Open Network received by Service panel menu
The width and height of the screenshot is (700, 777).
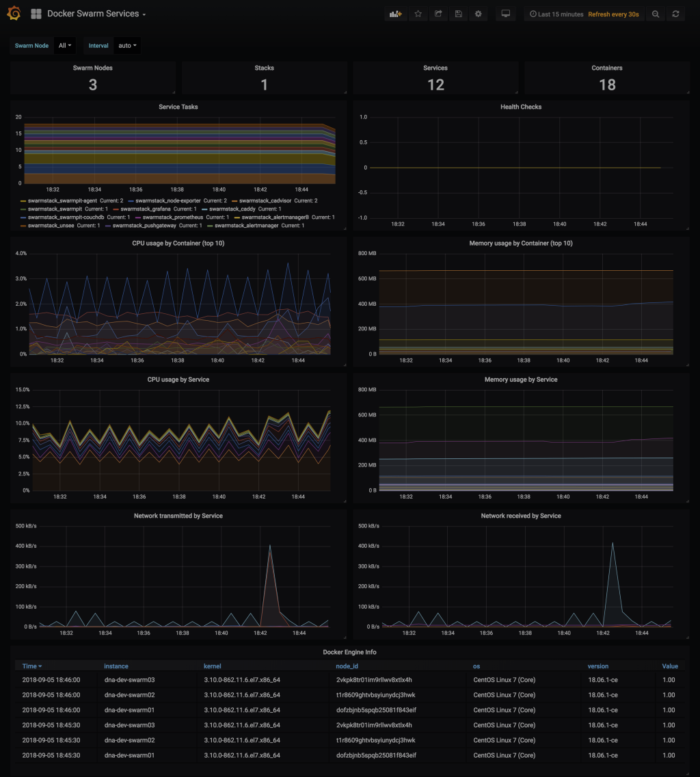coord(521,516)
